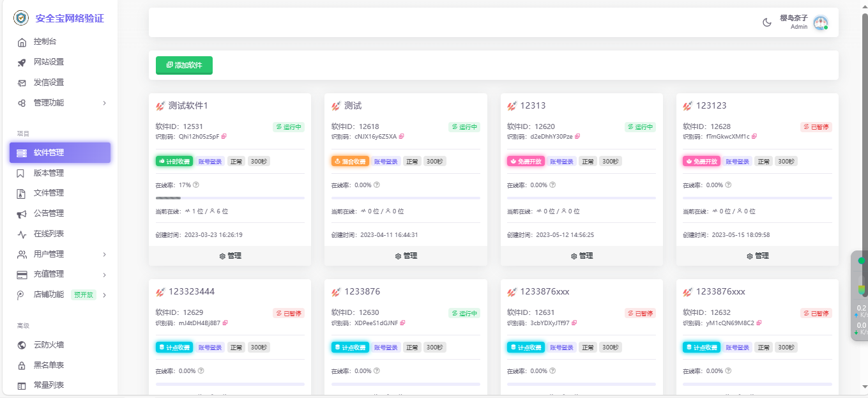Click the 充值管理 card icon
Screen dimensions: 868x398
[x=22, y=275]
